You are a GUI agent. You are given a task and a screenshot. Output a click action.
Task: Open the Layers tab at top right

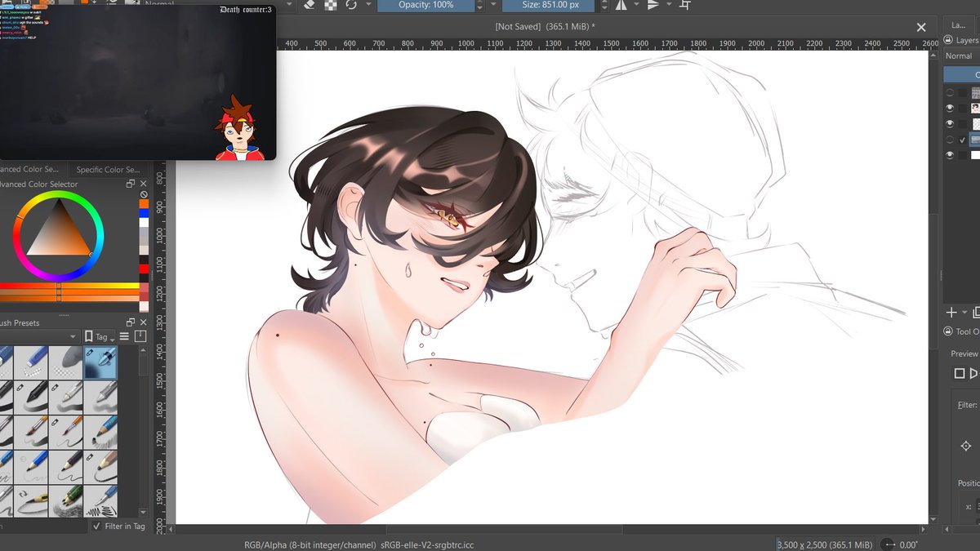pyautogui.click(x=959, y=24)
